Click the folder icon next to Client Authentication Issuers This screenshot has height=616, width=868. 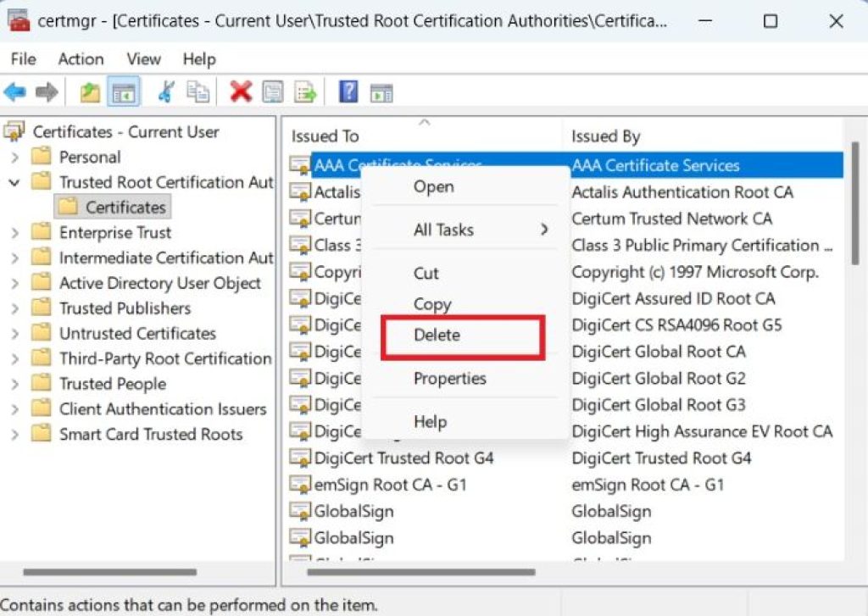tap(41, 408)
